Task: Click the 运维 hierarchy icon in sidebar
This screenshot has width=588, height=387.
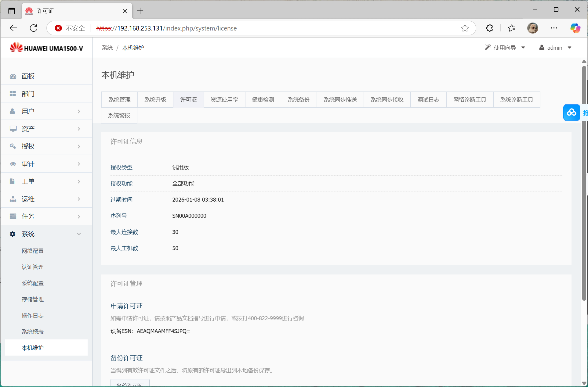Action: point(13,199)
